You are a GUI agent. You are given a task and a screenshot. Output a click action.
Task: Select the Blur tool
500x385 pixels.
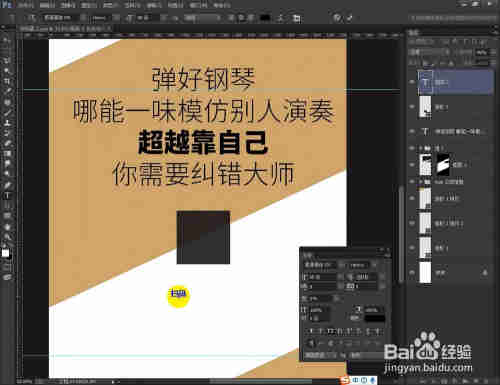click(7, 164)
